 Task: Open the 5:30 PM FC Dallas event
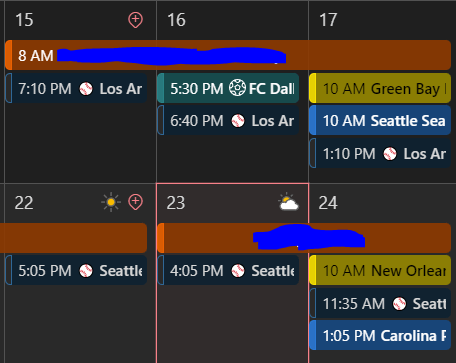point(228,88)
